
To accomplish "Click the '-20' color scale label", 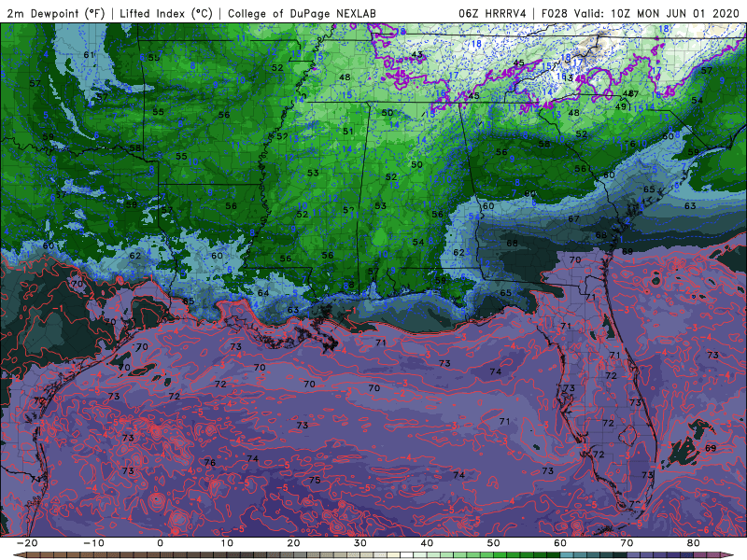I will coord(27,543).
